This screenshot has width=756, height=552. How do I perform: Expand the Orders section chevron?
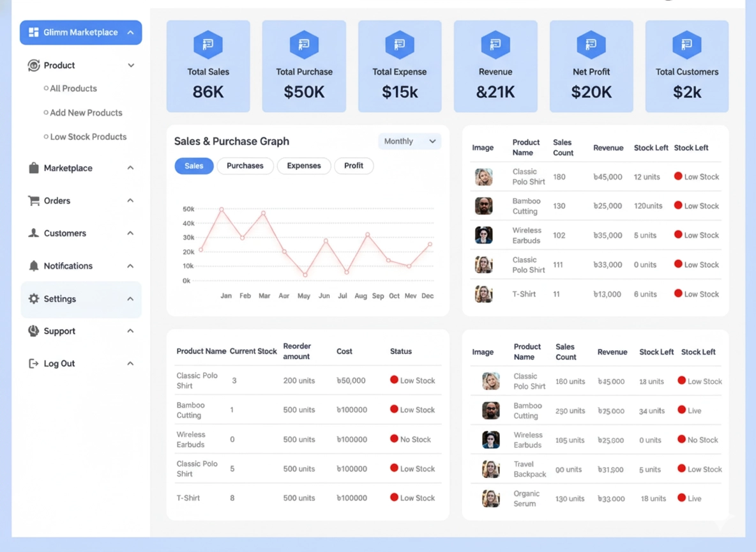[130, 201]
